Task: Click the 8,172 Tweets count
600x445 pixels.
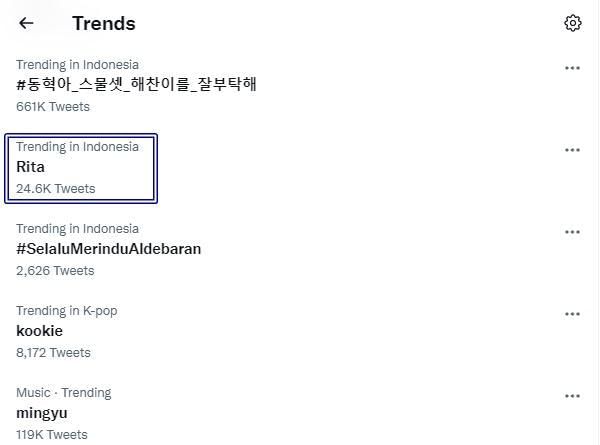Action: (53, 352)
